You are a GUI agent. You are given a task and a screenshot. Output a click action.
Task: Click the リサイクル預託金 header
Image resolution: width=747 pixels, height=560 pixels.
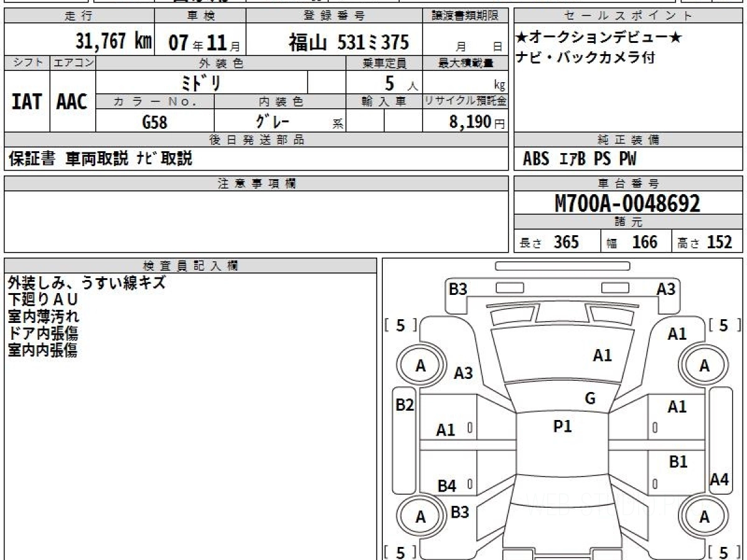(x=465, y=101)
